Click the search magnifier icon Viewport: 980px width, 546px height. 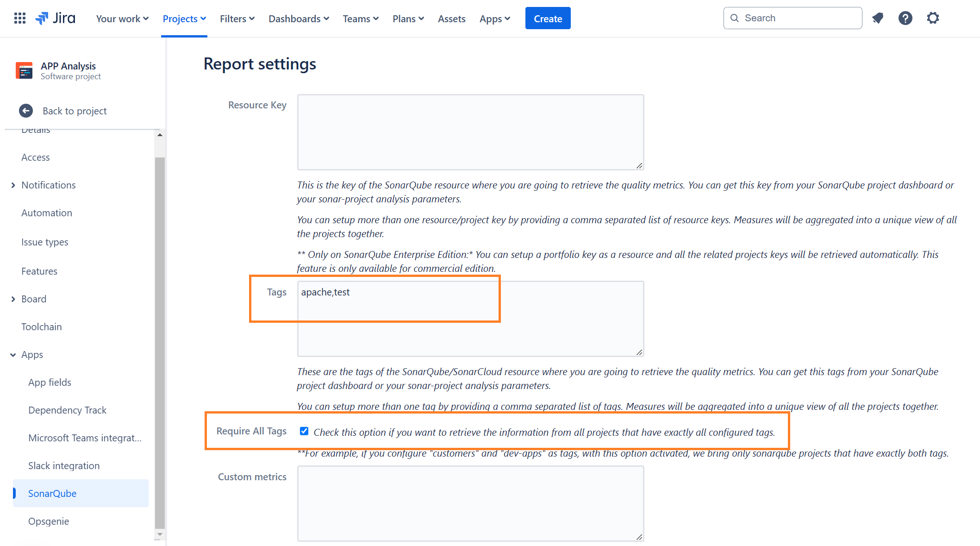pyautogui.click(x=734, y=18)
